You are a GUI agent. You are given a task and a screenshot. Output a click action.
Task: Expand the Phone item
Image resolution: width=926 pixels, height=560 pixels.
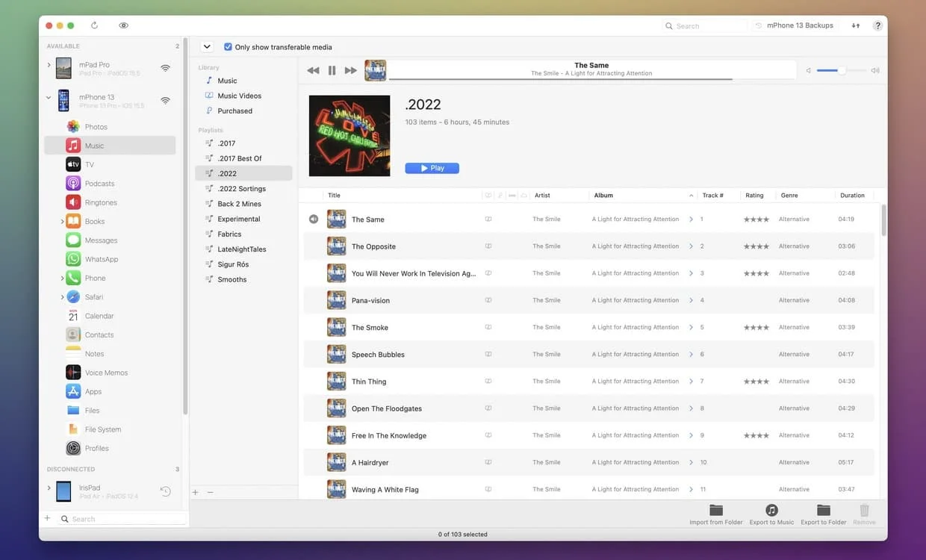62,279
